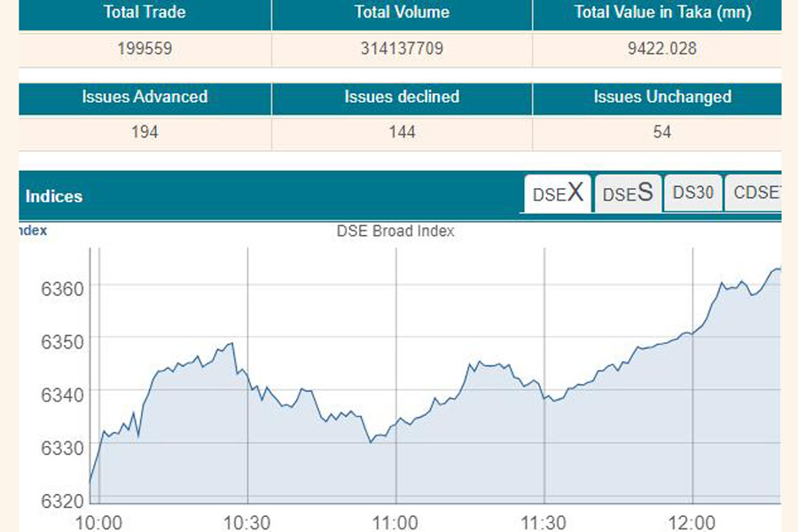798x532 pixels.
Task: Open the DS30 index tab
Action: tap(692, 192)
